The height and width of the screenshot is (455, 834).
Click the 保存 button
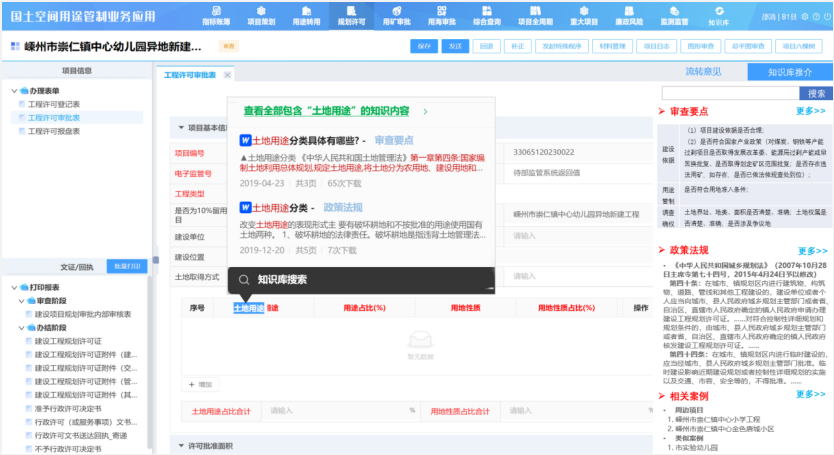tap(423, 46)
